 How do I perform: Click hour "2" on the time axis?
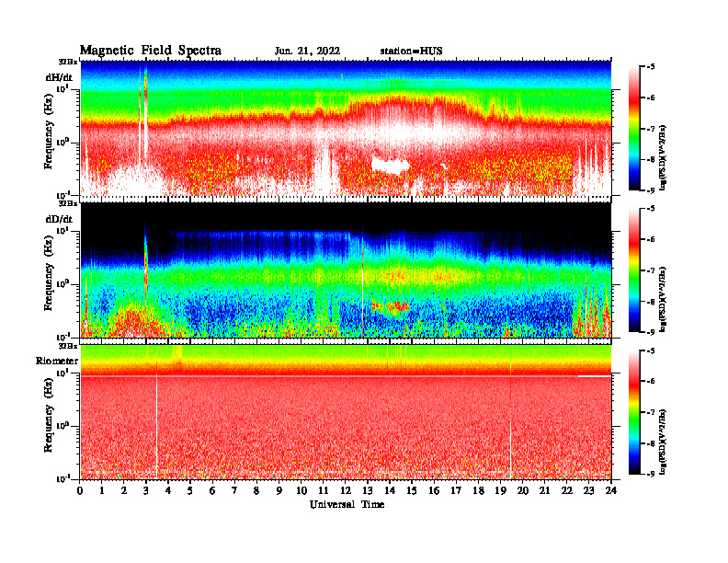point(124,490)
